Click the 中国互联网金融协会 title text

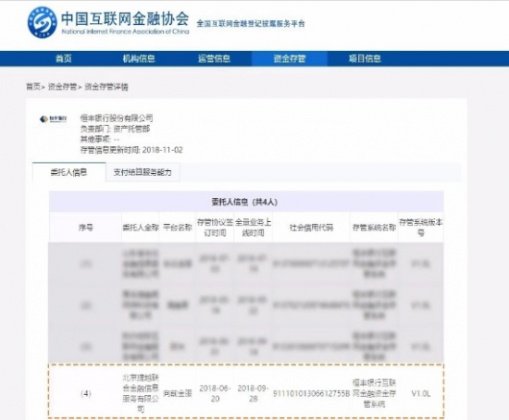click(x=125, y=19)
